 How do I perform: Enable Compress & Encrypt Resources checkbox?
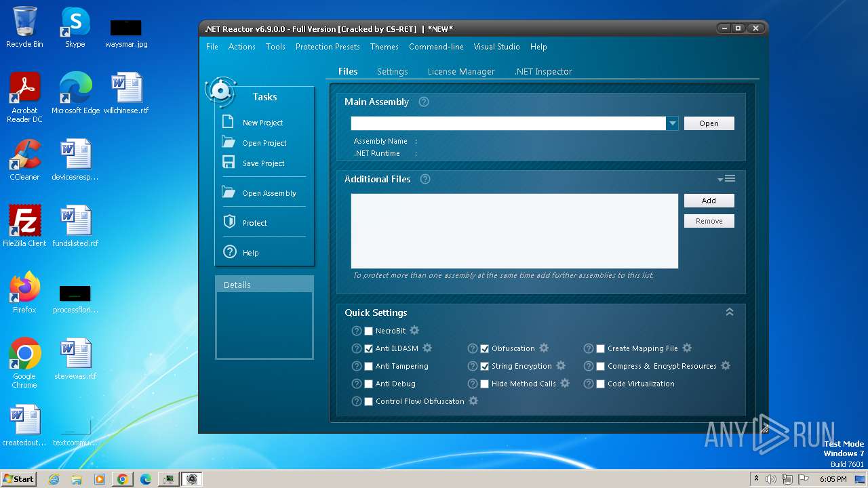point(601,366)
